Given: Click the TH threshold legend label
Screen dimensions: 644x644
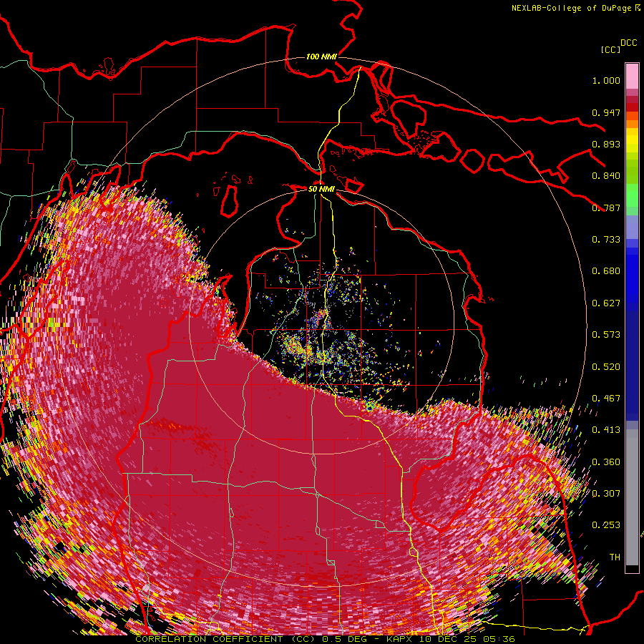Looking at the screenshot, I should [x=615, y=557].
